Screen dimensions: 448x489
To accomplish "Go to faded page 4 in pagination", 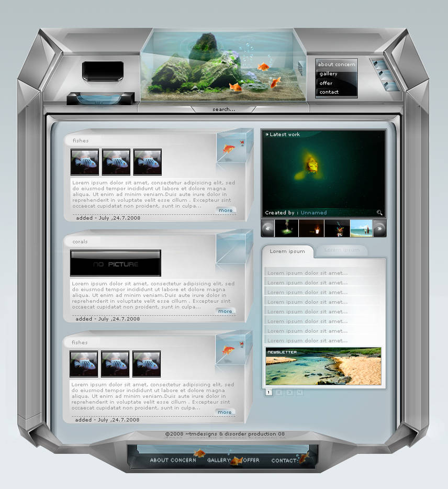I will point(299,392).
